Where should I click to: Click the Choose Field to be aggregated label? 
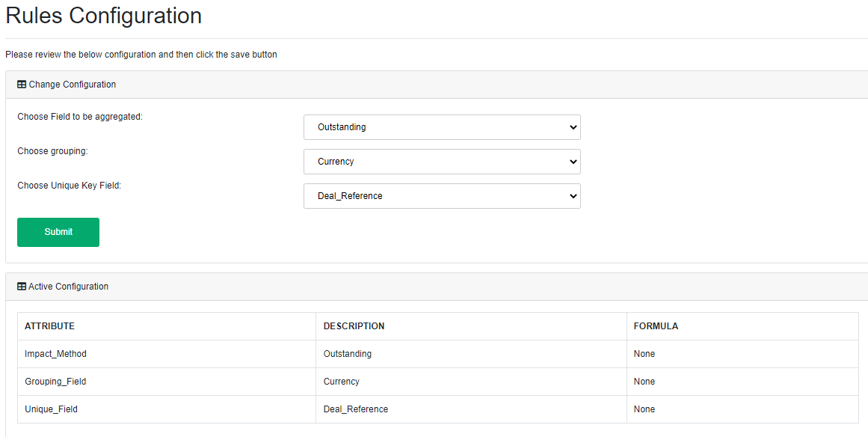click(80, 117)
